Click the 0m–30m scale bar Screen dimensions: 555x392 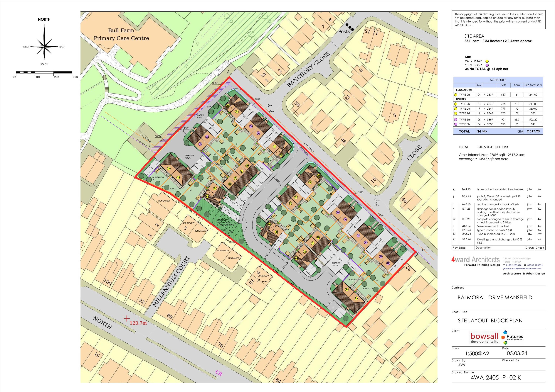[x=44, y=72]
